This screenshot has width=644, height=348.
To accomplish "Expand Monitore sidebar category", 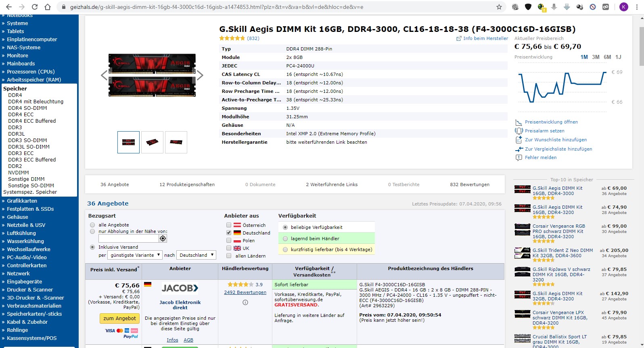I will (17, 55).
